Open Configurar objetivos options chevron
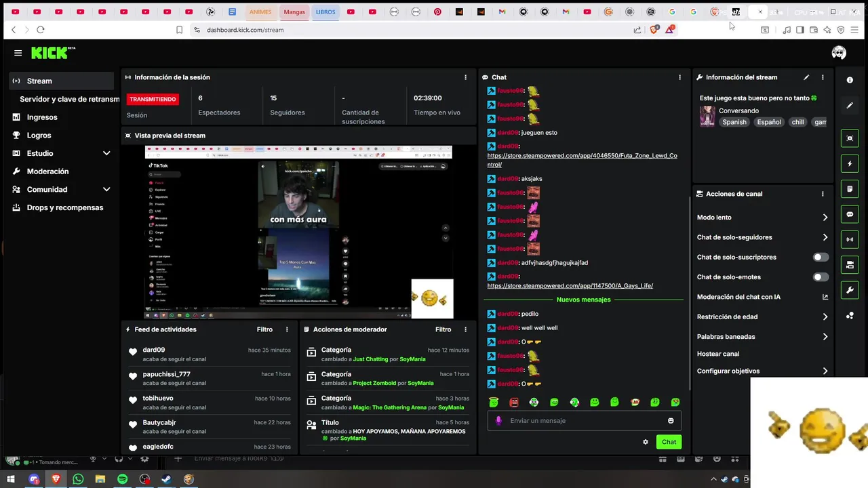This screenshot has height=488, width=868. click(x=825, y=371)
